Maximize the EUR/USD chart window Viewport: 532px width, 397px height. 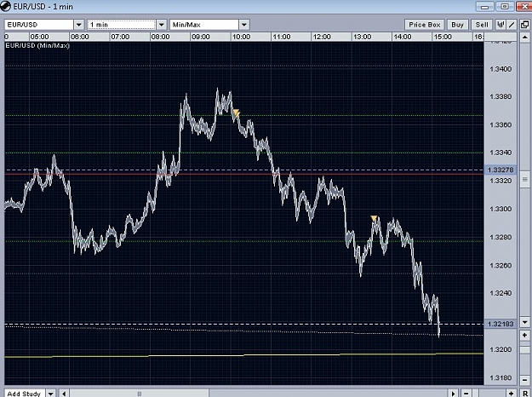click(505, 7)
